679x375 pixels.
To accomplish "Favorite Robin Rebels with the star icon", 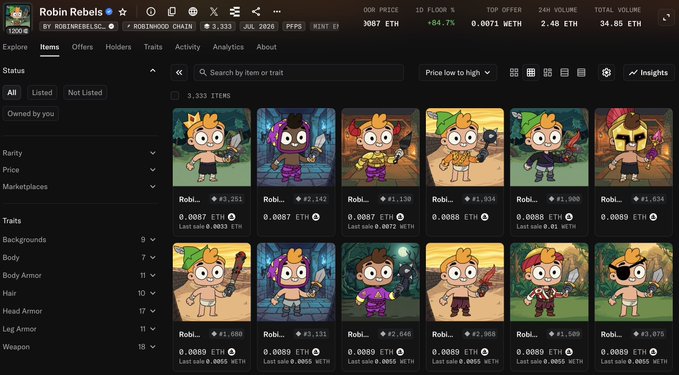I will click(x=123, y=12).
